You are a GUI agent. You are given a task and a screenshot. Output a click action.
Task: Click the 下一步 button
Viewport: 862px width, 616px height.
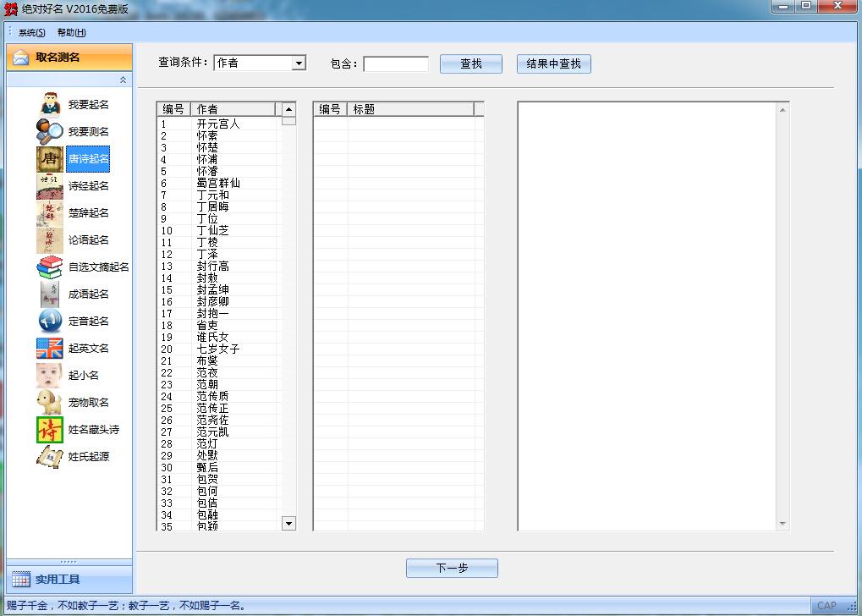452,568
